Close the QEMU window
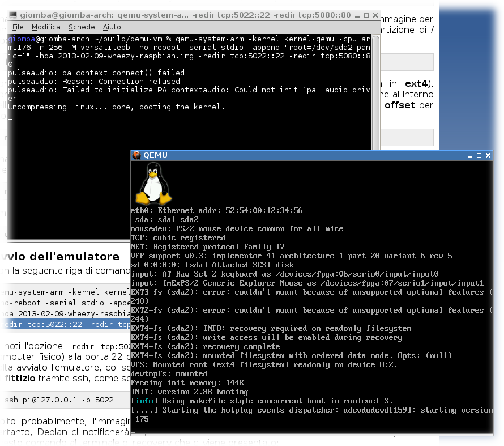 pyautogui.click(x=488, y=155)
